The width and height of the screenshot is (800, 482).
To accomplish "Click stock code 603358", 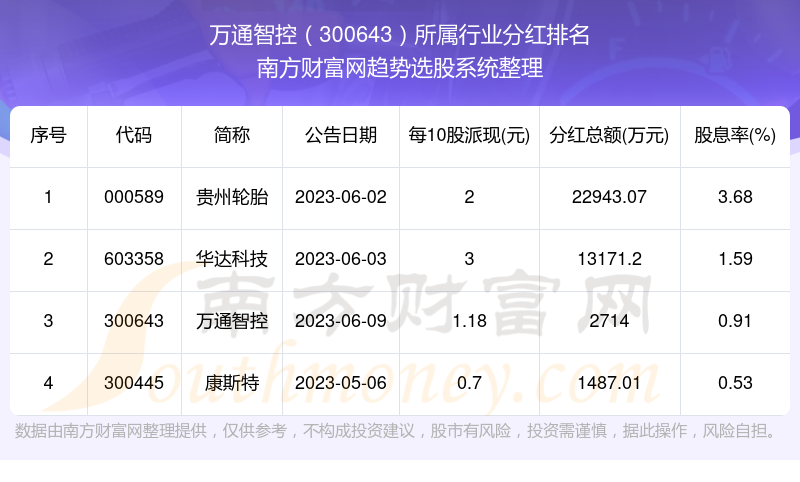I will point(134,259).
